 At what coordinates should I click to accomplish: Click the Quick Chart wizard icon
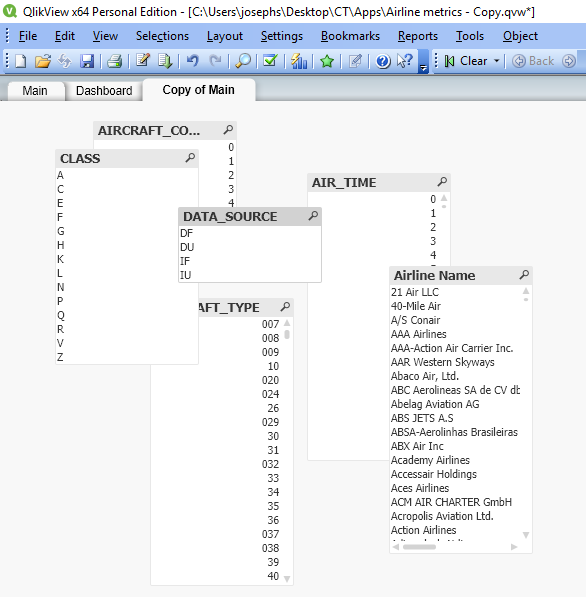coord(299,61)
